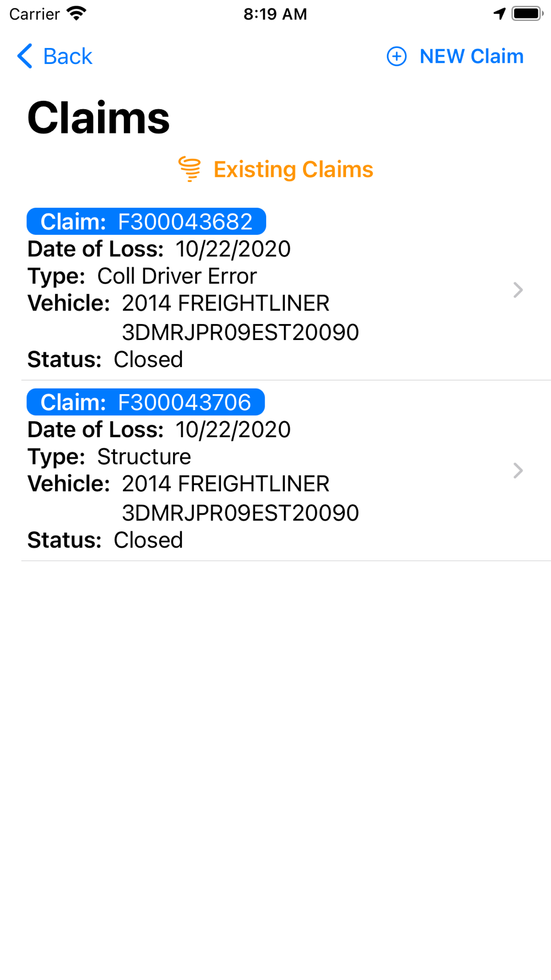Tap the Back navigation text
The height and width of the screenshot is (980, 551).
tap(67, 56)
